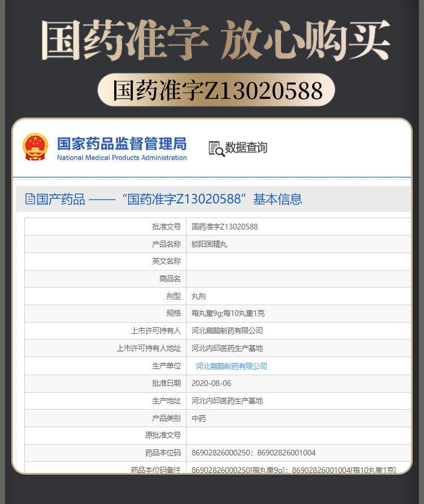
Task: Click the 上市许可持有人 label cell
Action: (106, 331)
